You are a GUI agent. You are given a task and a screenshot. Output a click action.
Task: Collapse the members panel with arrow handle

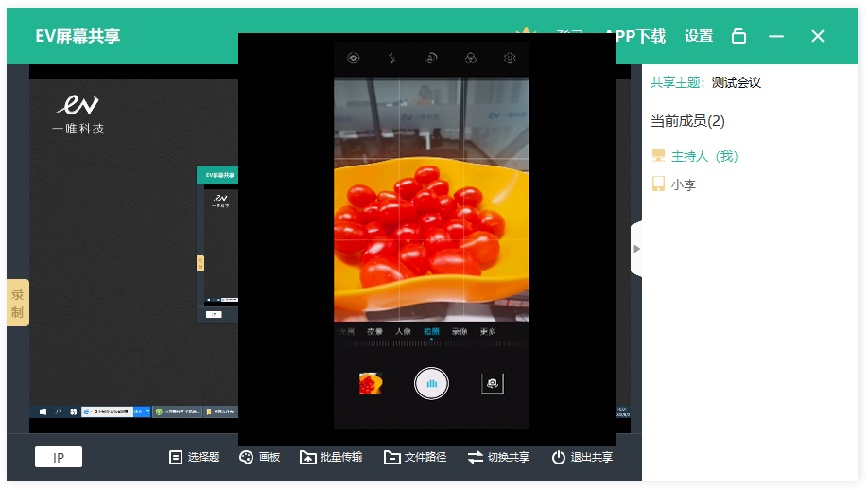(636, 249)
